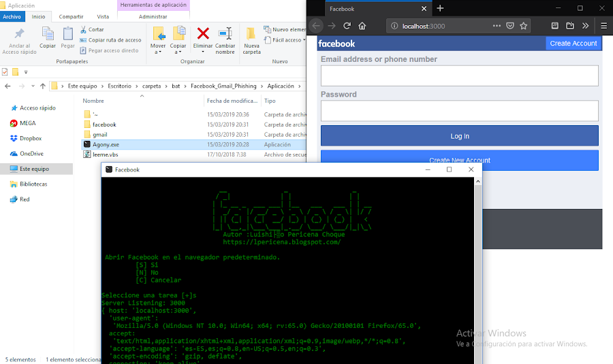This screenshot has height=364, width=613.
Task: Open the recent locations dropdown in Explorer
Action: (33, 86)
